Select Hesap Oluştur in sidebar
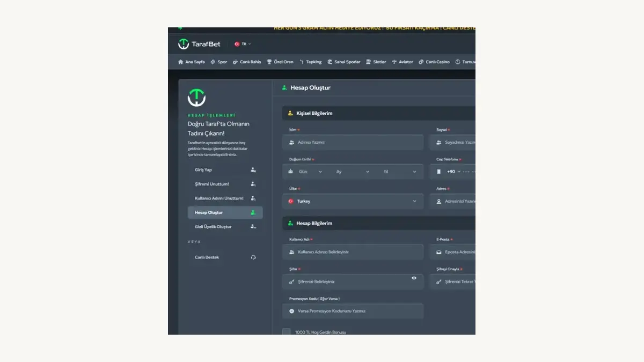 coord(225,213)
